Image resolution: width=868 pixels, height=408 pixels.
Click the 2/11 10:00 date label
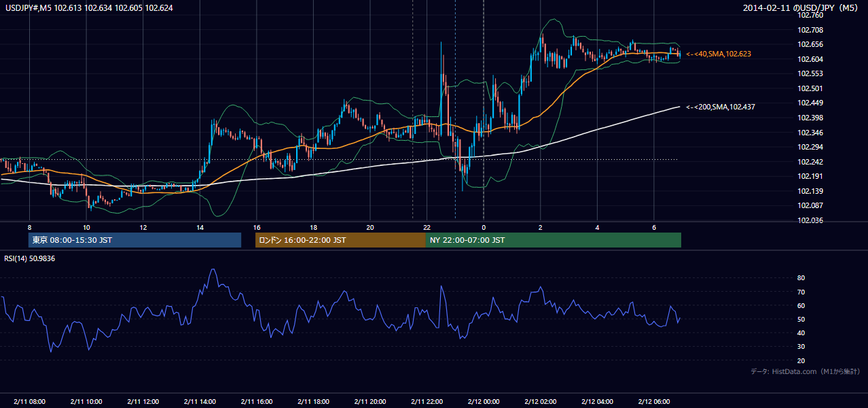point(86,401)
